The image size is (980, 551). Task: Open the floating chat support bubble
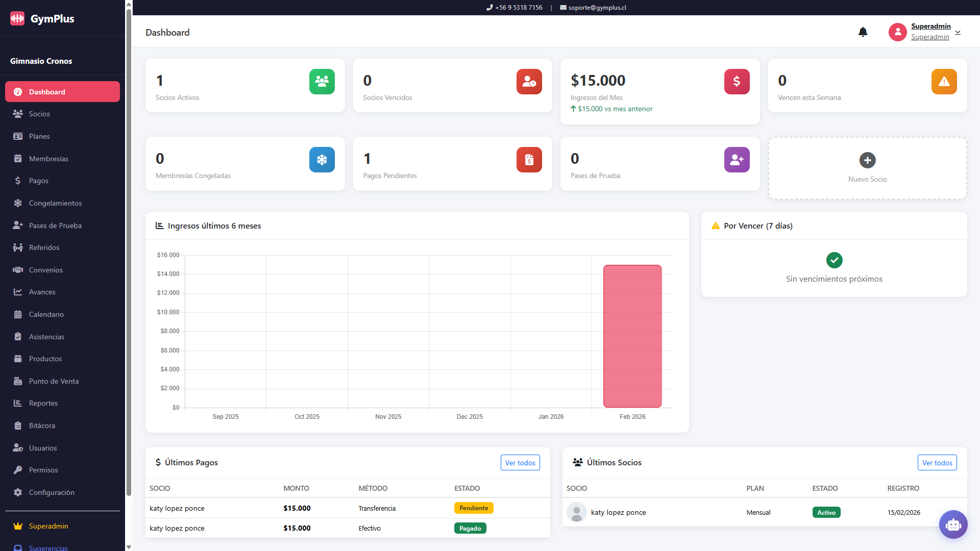point(953,524)
